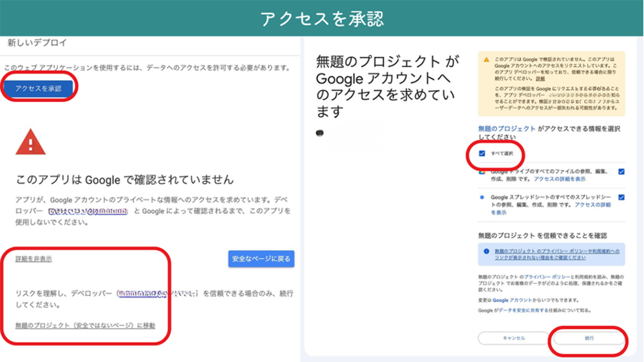Click the account avatar below the access heading

click(320, 133)
